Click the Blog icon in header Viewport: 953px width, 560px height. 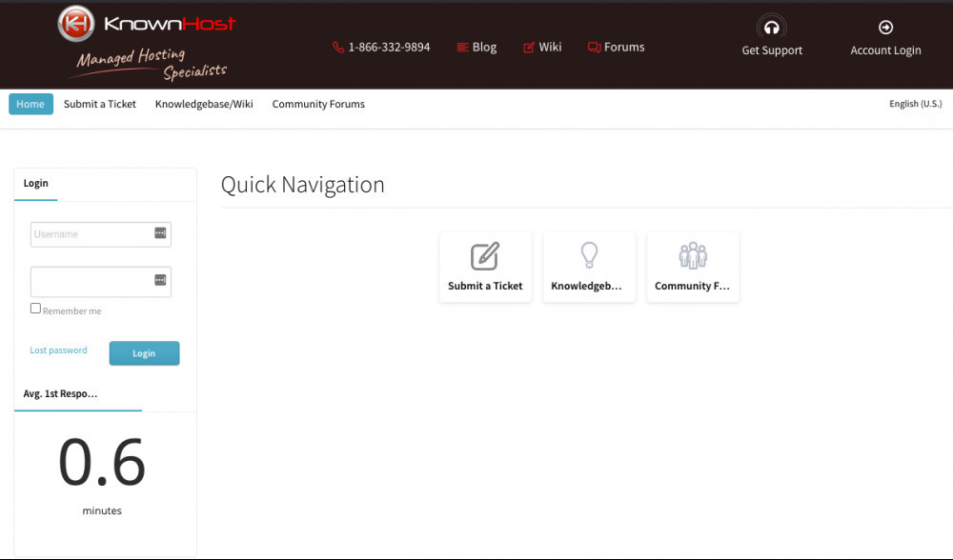[462, 48]
